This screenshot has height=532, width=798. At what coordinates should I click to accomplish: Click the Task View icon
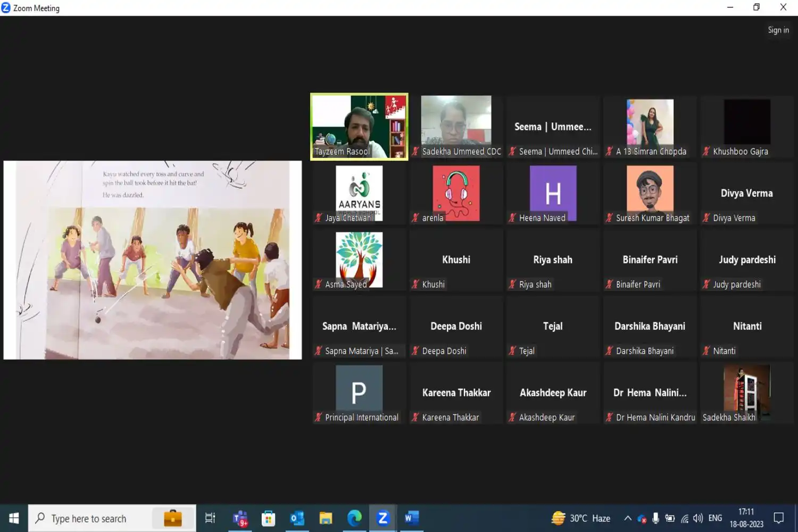[210, 518]
